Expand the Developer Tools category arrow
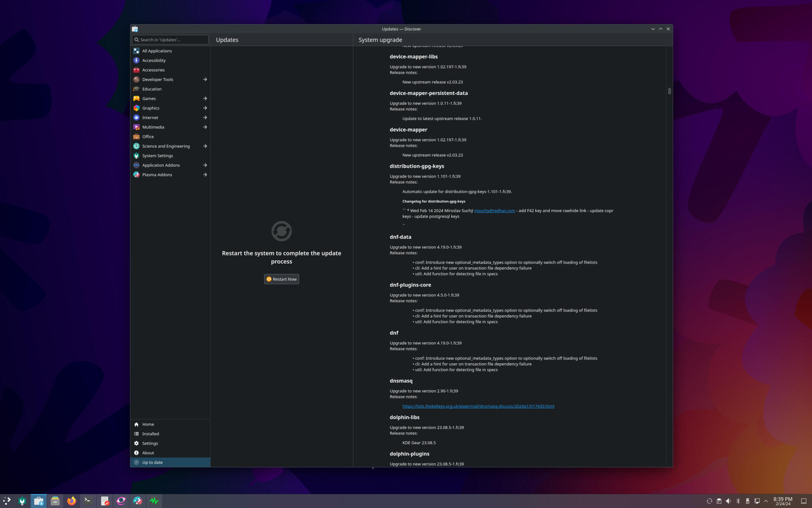This screenshot has height=508, width=812. (205, 80)
